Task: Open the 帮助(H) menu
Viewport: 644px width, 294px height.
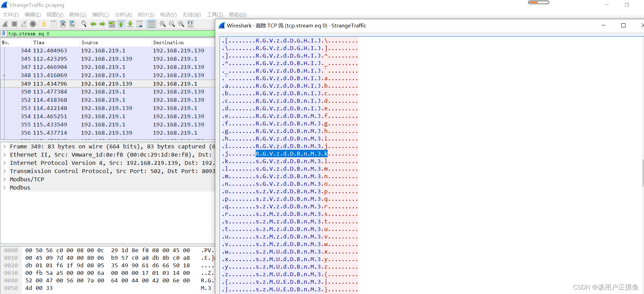Action: (238, 14)
